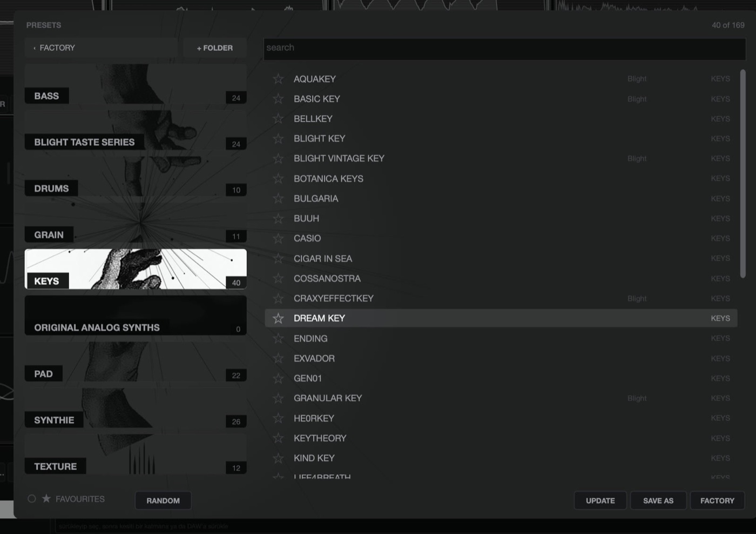The width and height of the screenshot is (756, 534).
Task: Star the CRAXYEFFECTKEY preset
Action: [x=278, y=298]
